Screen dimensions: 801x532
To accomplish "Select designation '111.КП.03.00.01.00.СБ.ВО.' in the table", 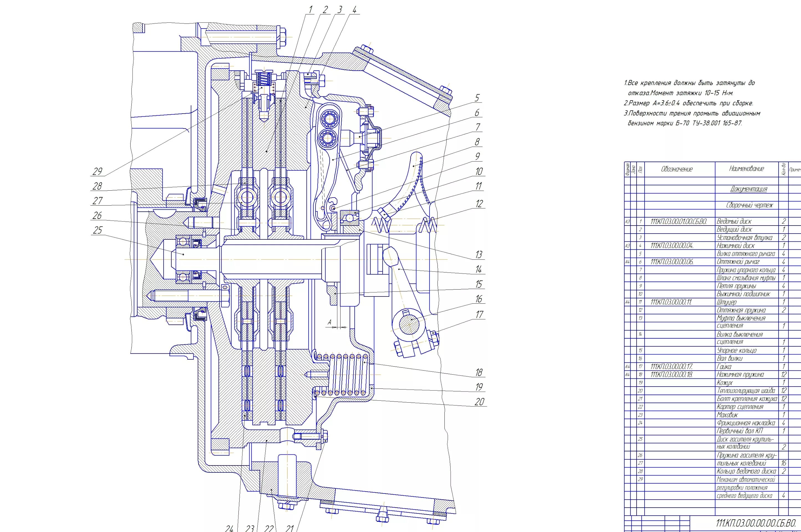I will tap(679, 222).
